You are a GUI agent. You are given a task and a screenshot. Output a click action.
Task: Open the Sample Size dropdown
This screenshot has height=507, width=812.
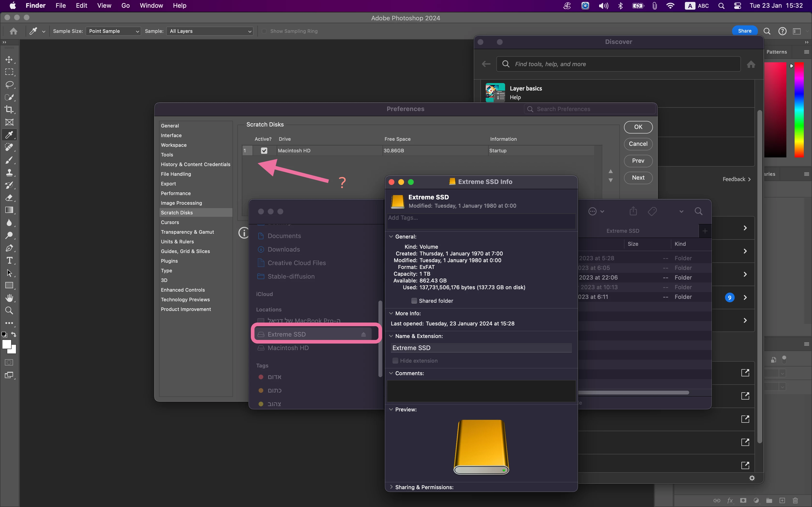click(x=113, y=31)
